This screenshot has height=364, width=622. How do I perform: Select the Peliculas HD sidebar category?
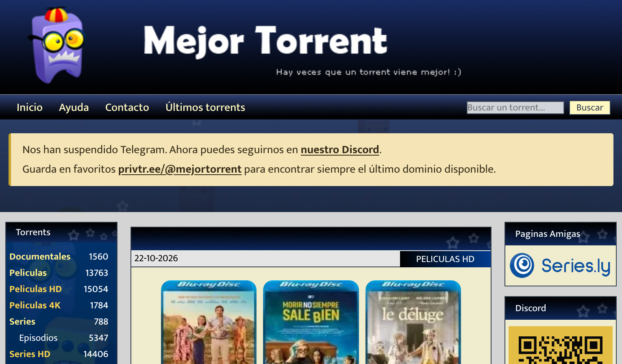(36, 289)
